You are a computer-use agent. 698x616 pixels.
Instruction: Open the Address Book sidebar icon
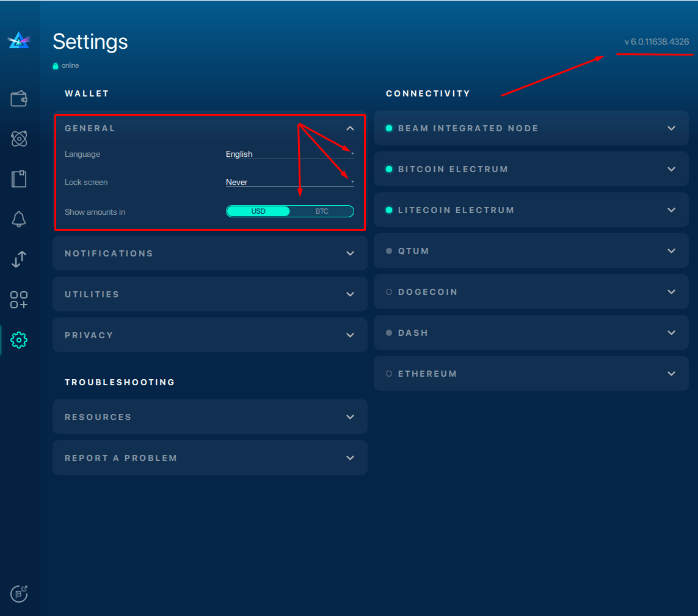click(19, 179)
